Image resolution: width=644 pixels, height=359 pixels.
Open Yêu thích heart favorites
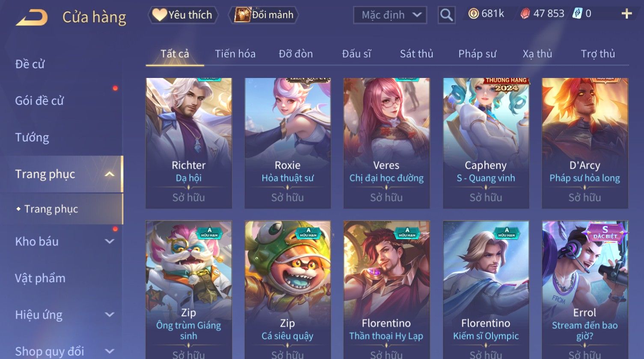click(x=183, y=15)
